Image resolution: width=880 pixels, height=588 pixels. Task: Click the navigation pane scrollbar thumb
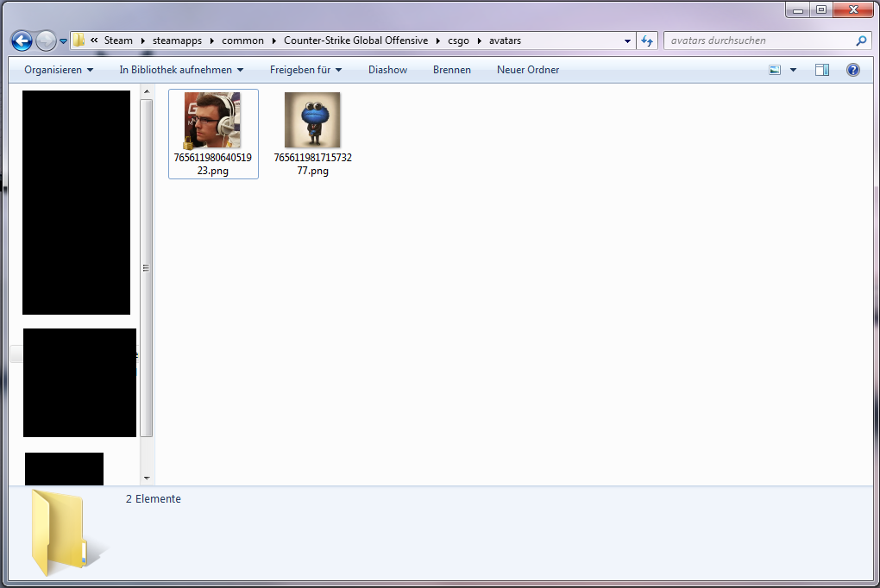147,268
